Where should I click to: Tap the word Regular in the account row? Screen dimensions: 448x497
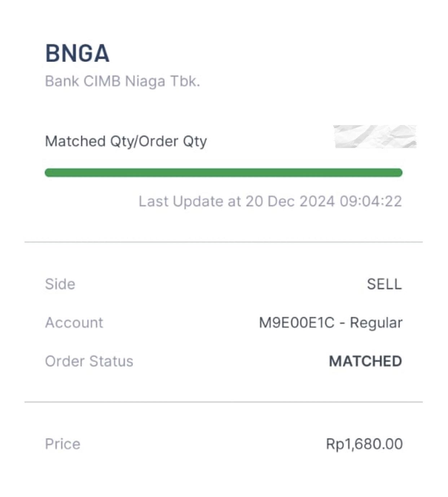point(376,322)
